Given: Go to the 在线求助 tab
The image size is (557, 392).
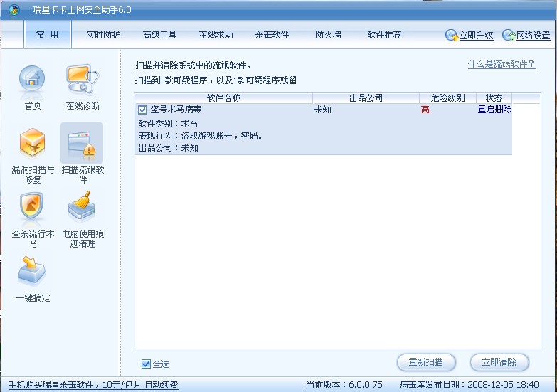Looking at the screenshot, I should pyautogui.click(x=216, y=35).
